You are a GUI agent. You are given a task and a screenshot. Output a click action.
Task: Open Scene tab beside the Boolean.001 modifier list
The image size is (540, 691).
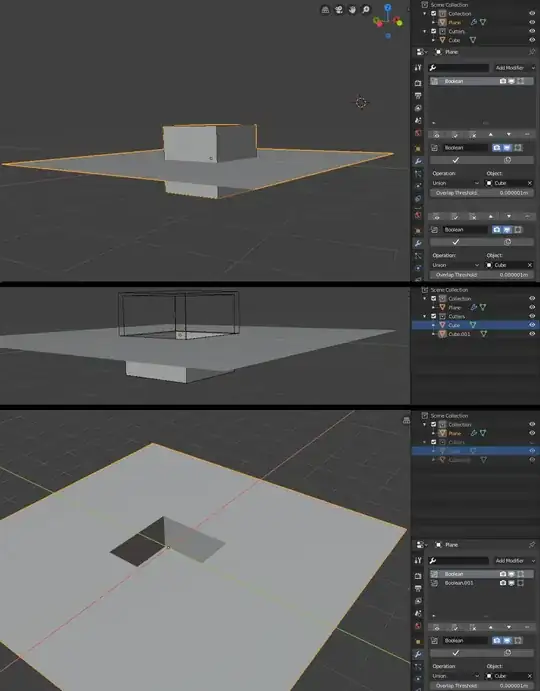pyautogui.click(x=418, y=613)
